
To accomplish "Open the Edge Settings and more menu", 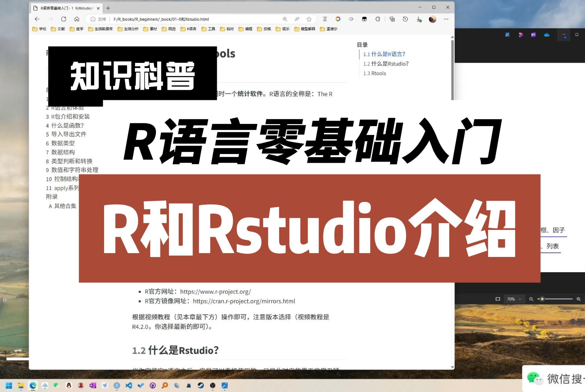I will (x=446, y=19).
